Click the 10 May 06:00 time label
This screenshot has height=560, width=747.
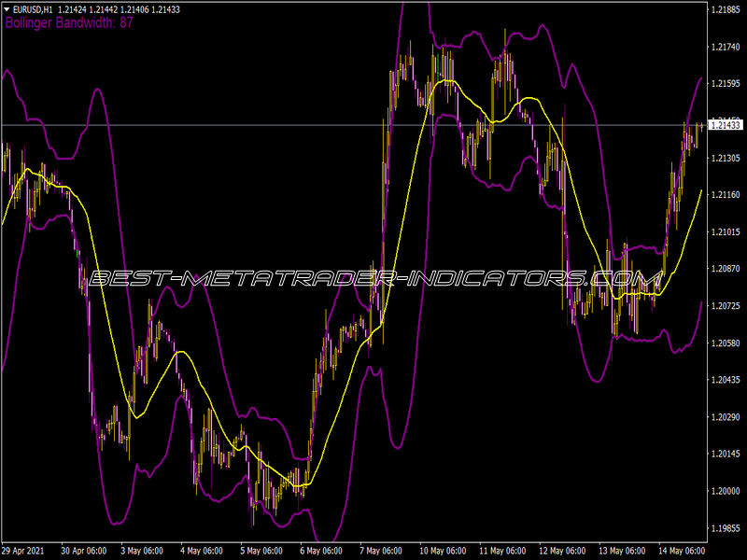[x=443, y=551]
